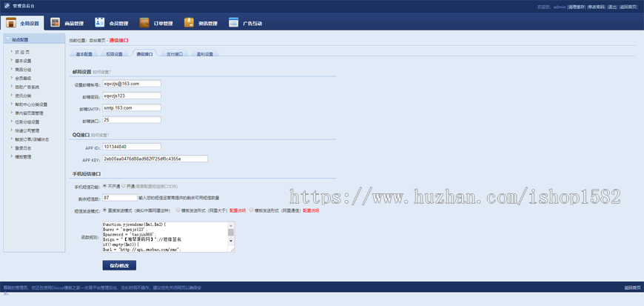644x306 pixels.
Task: Click the textarea scrollbar up arrow
Action: pyautogui.click(x=231, y=225)
